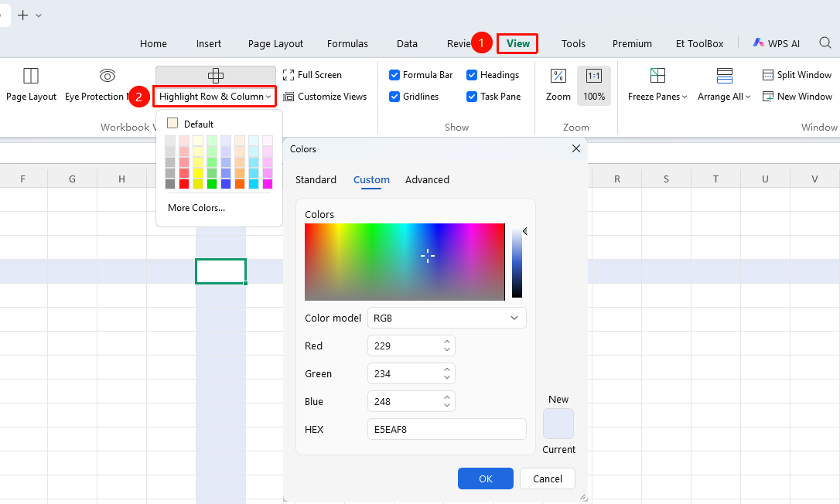Confirm color with OK button
Image resolution: width=840 pixels, height=504 pixels.
(485, 478)
